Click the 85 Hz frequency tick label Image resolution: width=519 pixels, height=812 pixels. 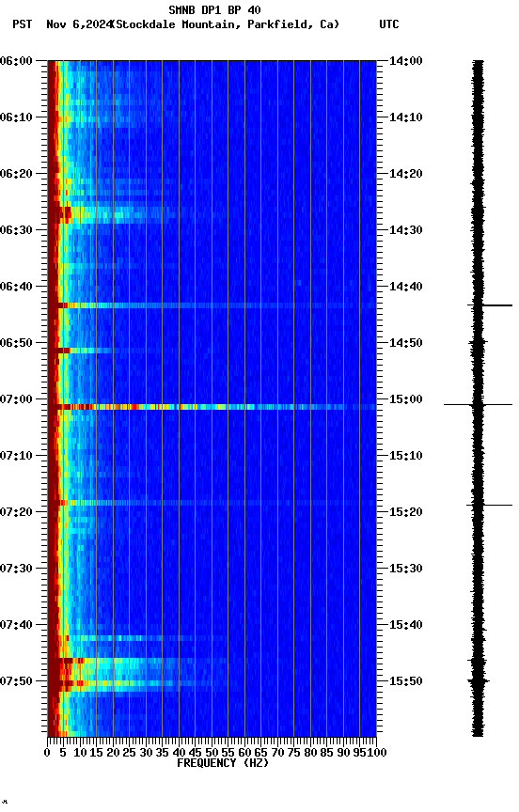click(x=327, y=753)
